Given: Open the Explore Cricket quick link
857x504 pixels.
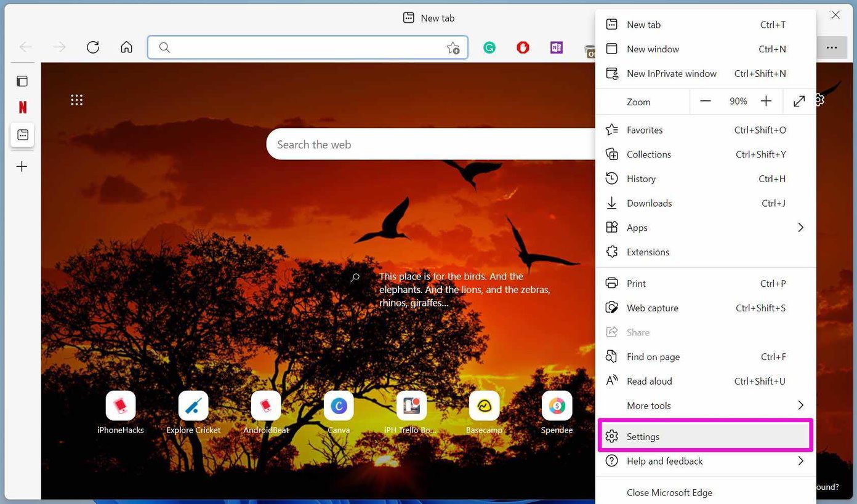Looking at the screenshot, I should pos(193,413).
